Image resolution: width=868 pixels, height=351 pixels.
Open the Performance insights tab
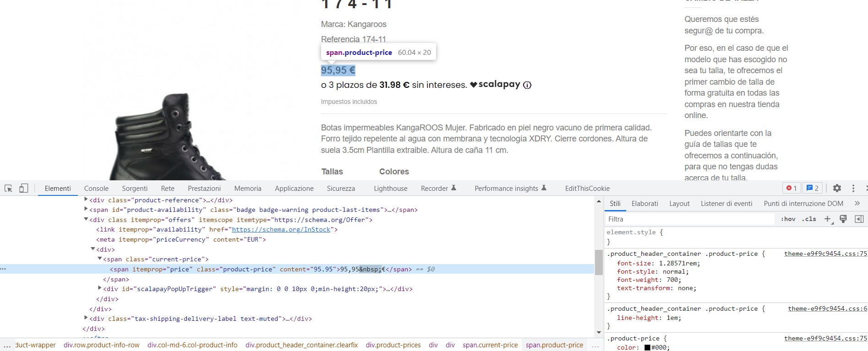pyautogui.click(x=510, y=189)
